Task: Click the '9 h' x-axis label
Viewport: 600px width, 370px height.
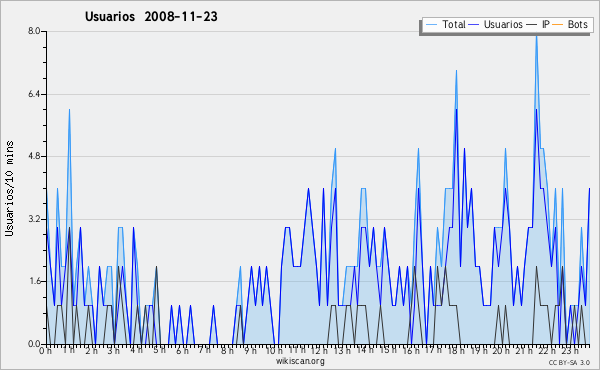Action: 250,351
